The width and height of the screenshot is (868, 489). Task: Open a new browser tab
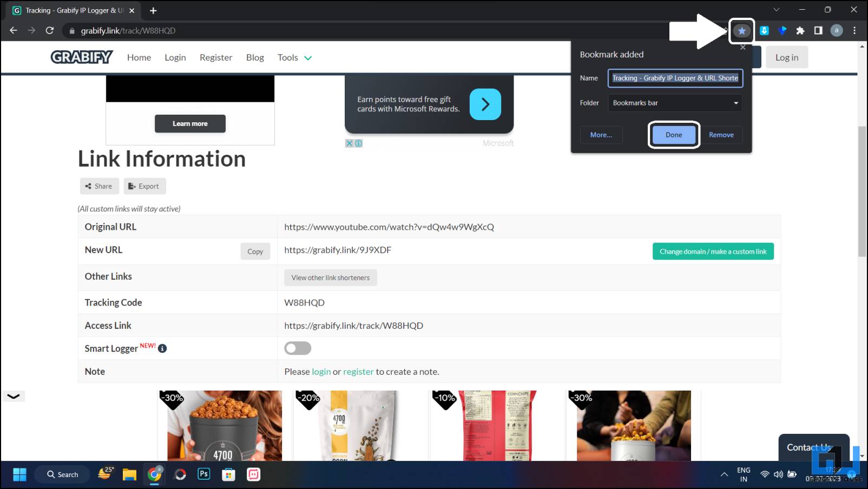click(153, 10)
